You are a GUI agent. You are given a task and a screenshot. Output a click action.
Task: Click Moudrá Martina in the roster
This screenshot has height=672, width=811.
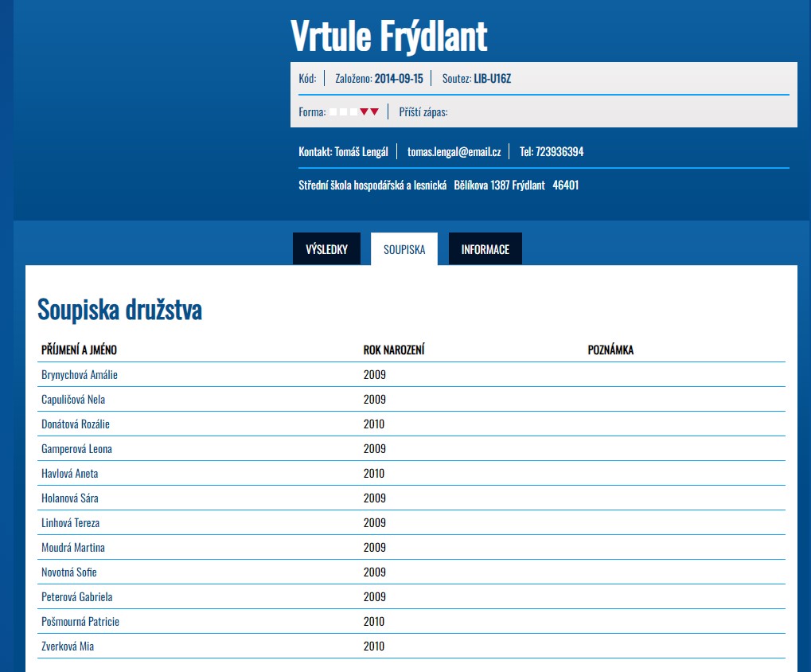pos(73,548)
